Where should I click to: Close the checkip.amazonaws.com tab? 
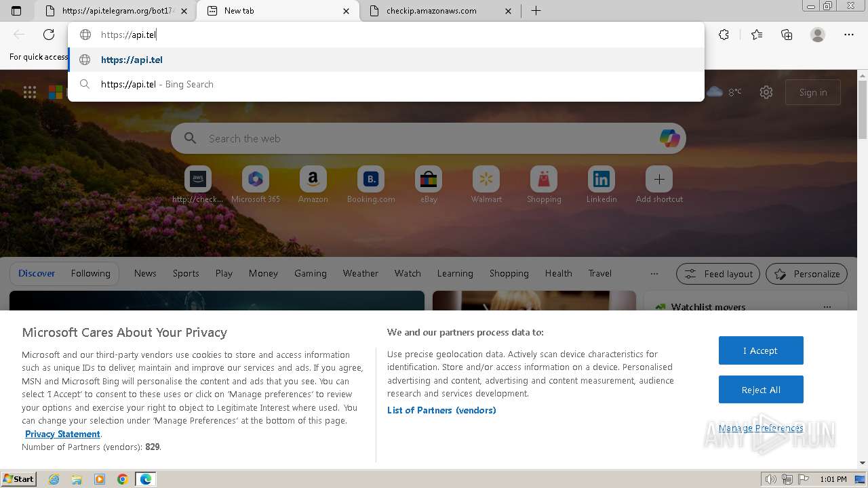[509, 11]
